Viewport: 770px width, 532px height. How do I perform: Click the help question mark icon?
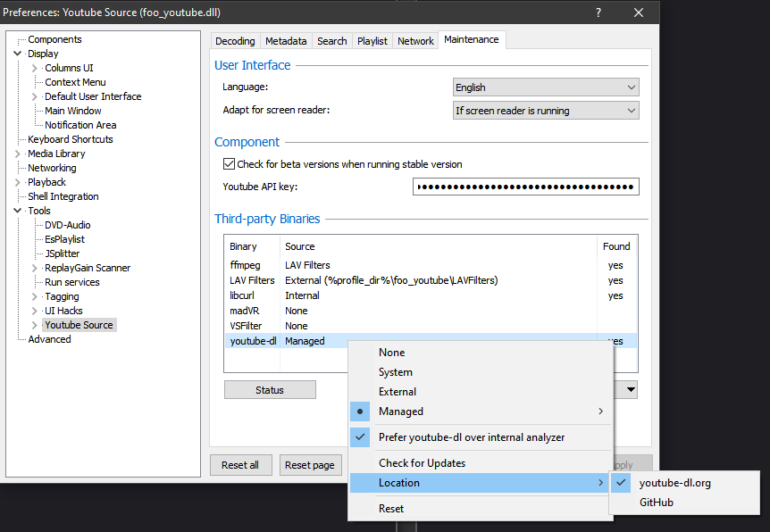click(x=598, y=12)
